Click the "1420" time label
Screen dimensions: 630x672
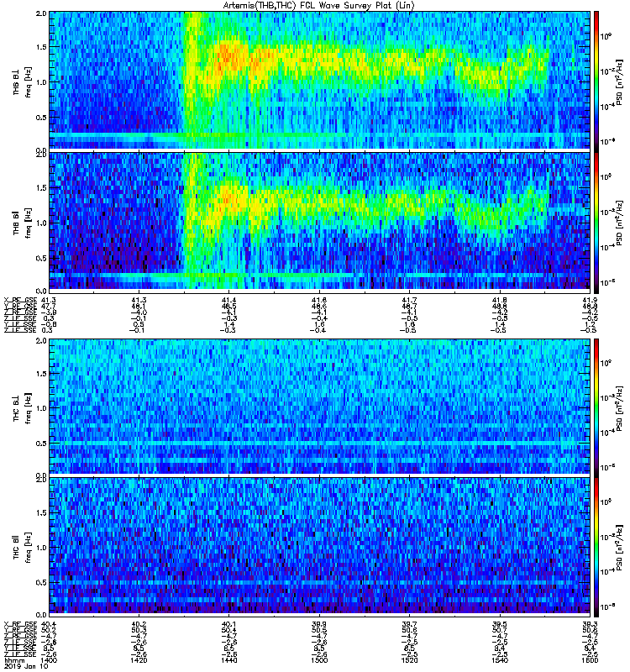point(139,660)
